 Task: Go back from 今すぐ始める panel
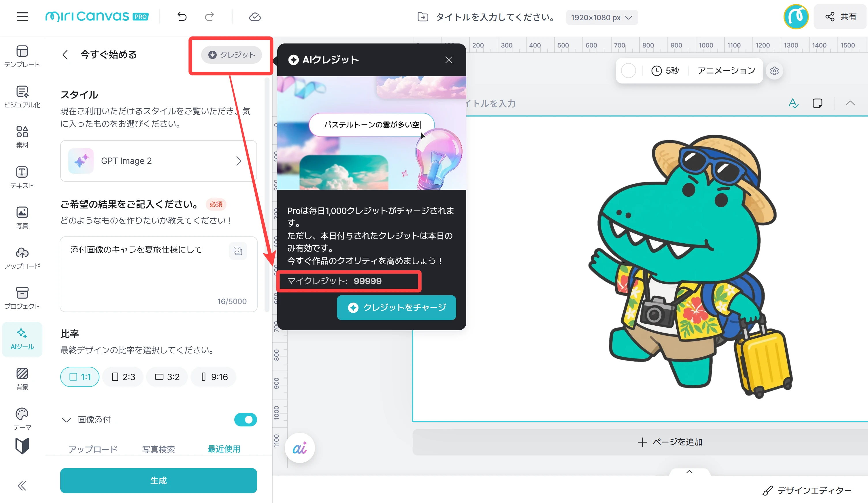click(x=65, y=54)
